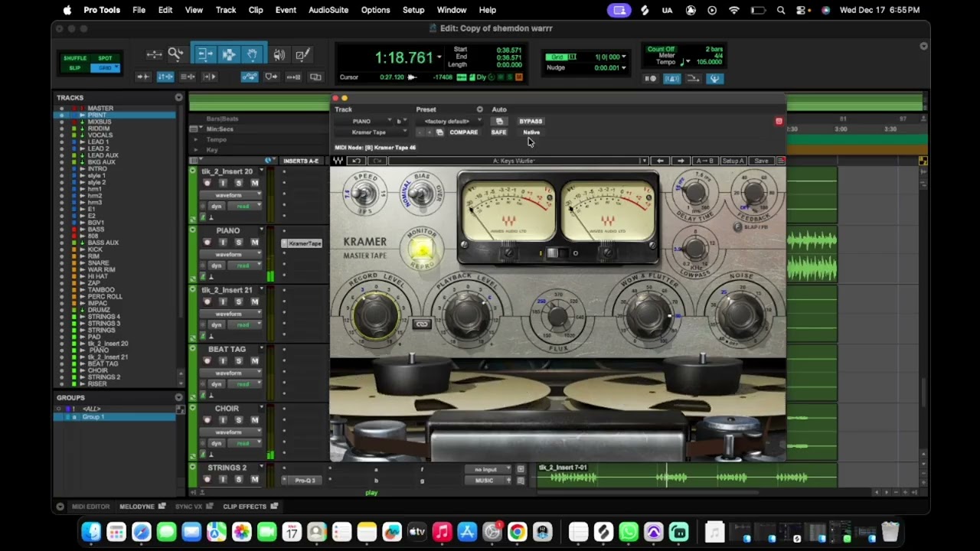Toggle the plugin SAFE button
Image resolution: width=980 pixels, height=551 pixels.
[498, 132]
